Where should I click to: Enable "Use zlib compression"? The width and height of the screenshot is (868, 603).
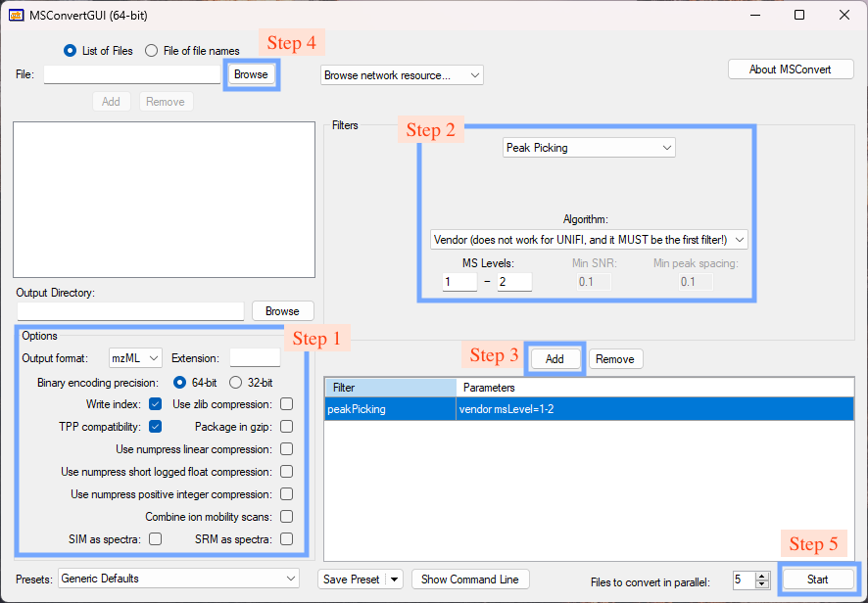click(x=286, y=403)
